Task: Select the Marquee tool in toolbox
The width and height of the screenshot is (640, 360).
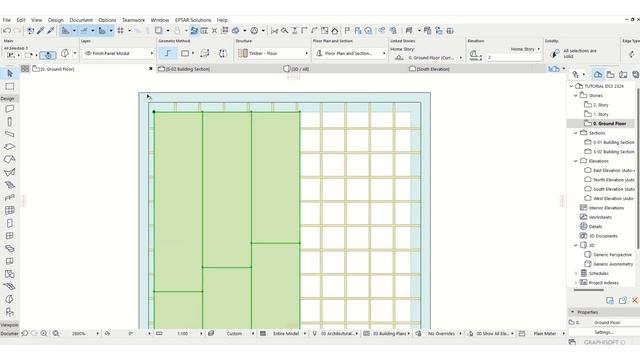Action: [x=10, y=87]
